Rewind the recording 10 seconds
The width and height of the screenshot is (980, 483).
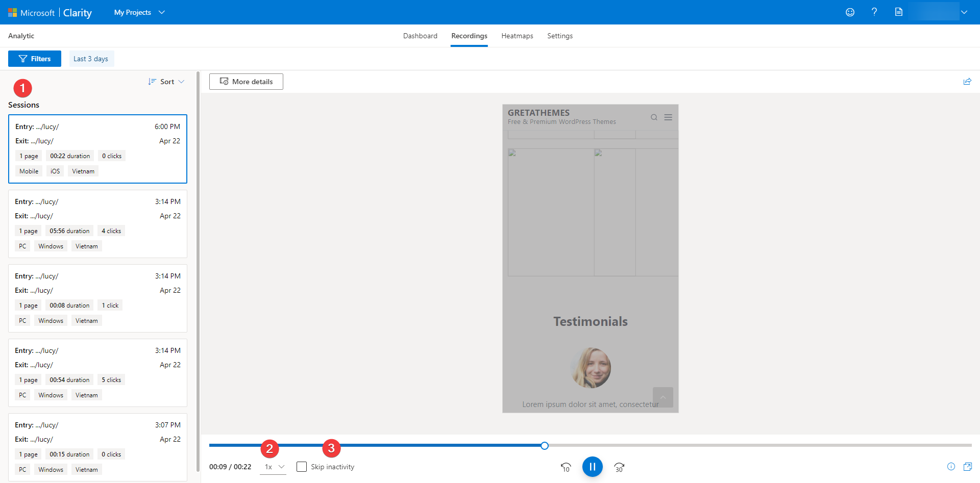pos(566,467)
